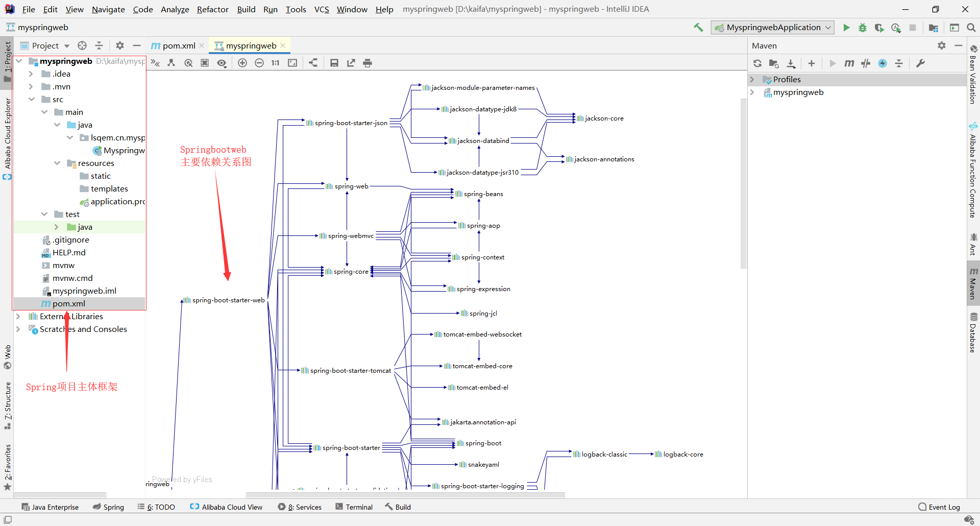Open Maven Settings wrench icon
Viewport: 980px width, 526px height.
coord(920,63)
